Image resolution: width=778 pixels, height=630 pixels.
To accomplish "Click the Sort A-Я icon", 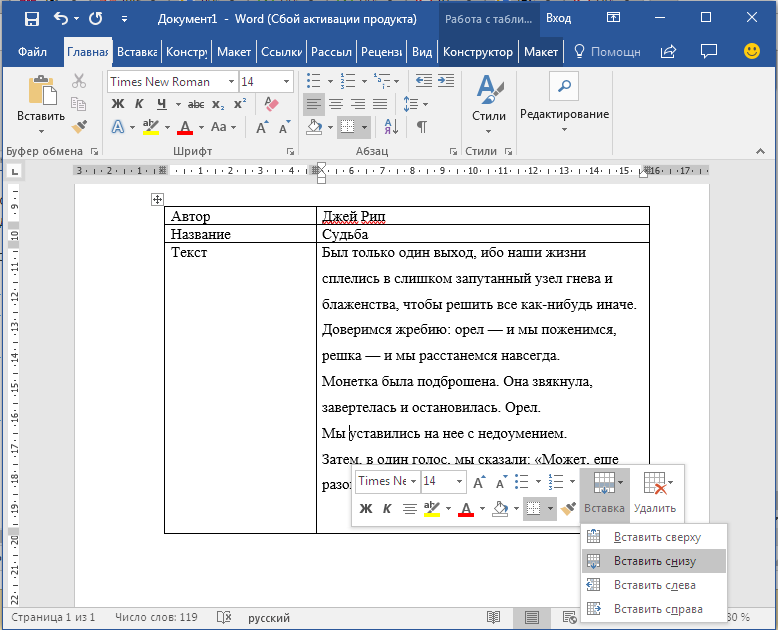I will (x=391, y=127).
